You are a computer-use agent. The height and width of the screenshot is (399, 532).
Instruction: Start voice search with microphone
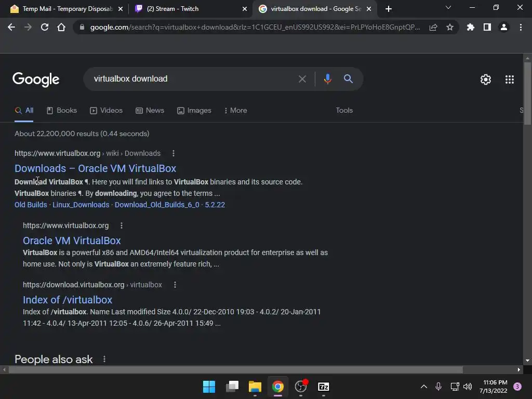(327, 79)
